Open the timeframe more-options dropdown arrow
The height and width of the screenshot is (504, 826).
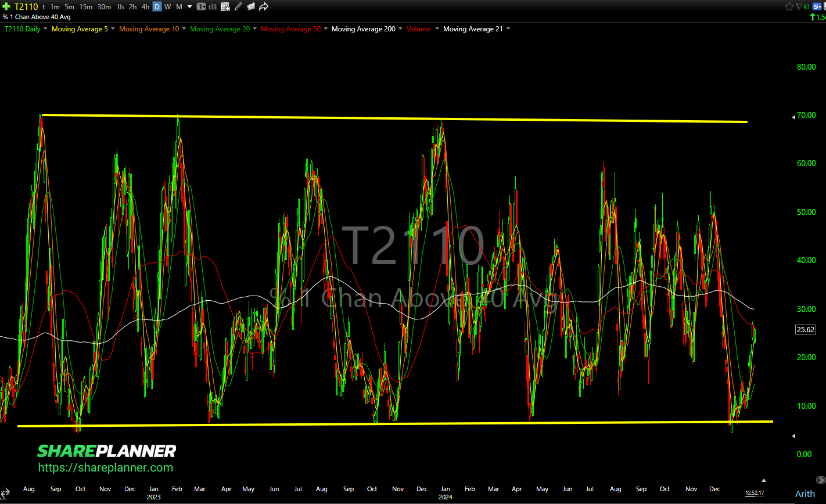(189, 7)
